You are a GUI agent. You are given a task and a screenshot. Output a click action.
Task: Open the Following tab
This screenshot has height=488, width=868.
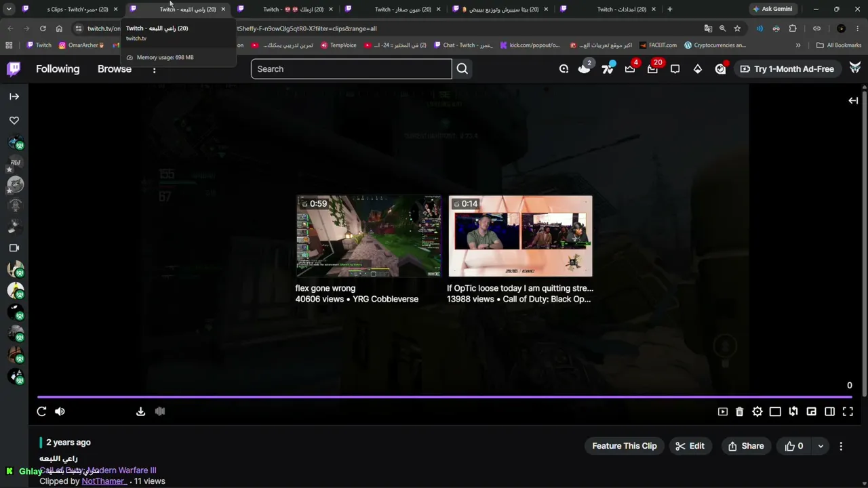[58, 68]
